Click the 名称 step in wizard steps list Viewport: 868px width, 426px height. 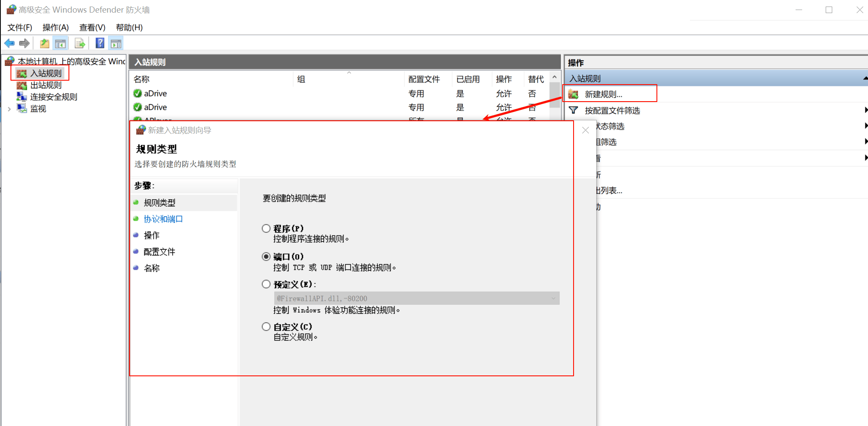152,268
